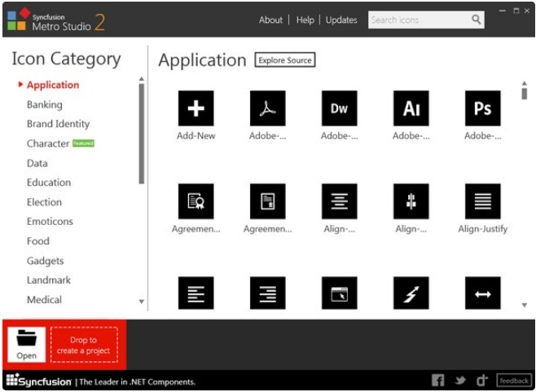Click the Align-Justify label text

pos(483,229)
